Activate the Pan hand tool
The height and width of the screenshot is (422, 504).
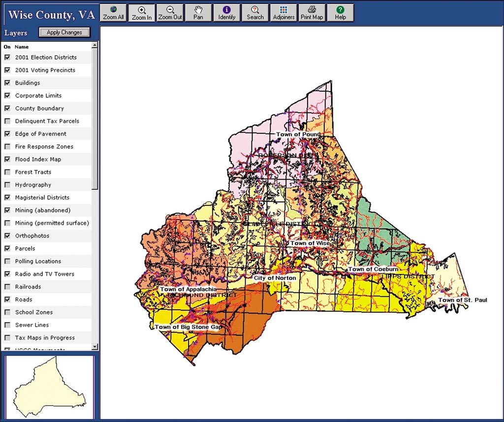pos(198,13)
